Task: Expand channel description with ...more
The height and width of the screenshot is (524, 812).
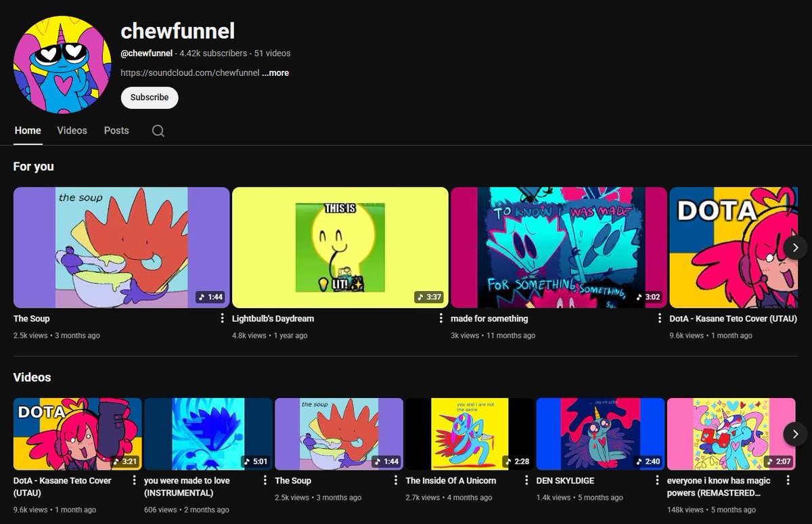Action: 275,73
